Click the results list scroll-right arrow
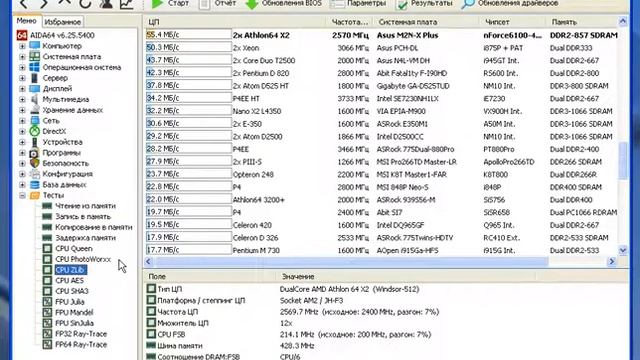 coord(611,261)
